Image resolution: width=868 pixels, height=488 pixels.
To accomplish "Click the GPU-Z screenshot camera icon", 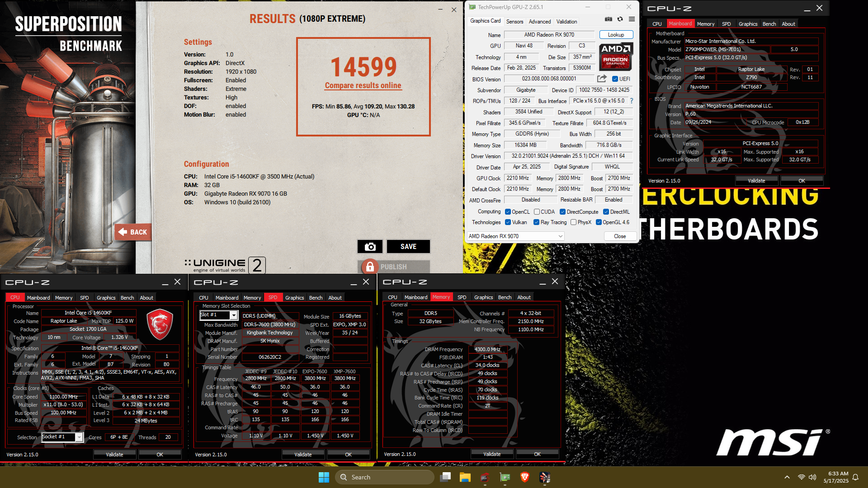I will coord(609,19).
